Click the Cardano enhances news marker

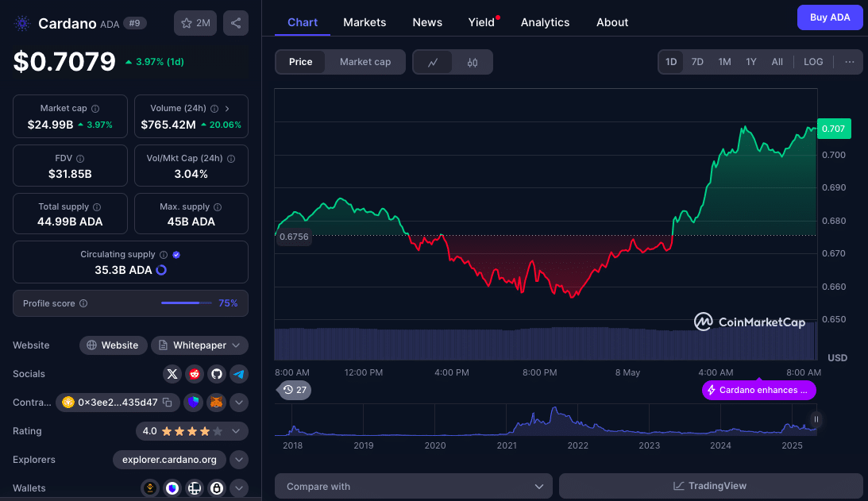(758, 390)
